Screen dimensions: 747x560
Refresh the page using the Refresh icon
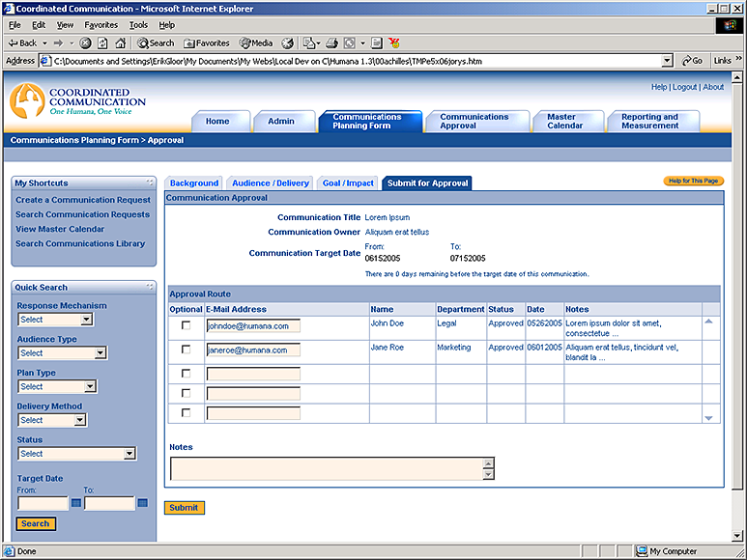[x=102, y=43]
